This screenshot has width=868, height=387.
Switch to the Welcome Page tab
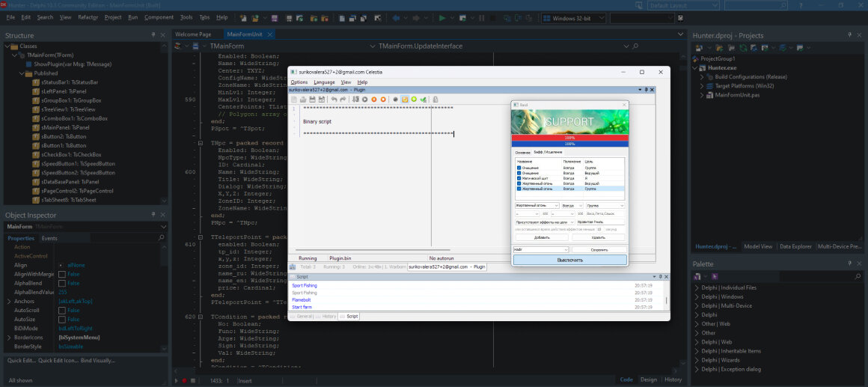click(193, 34)
